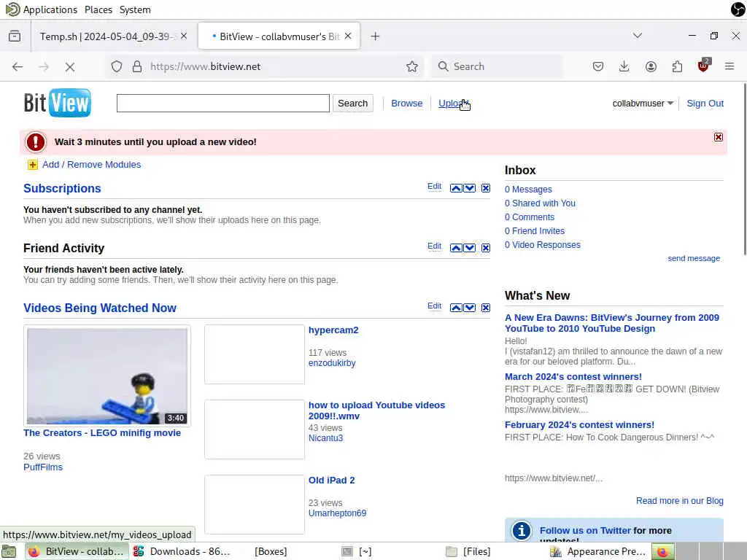The width and height of the screenshot is (747, 560).
Task: Switch to Downloads window in taskbar
Action: pos(182,551)
